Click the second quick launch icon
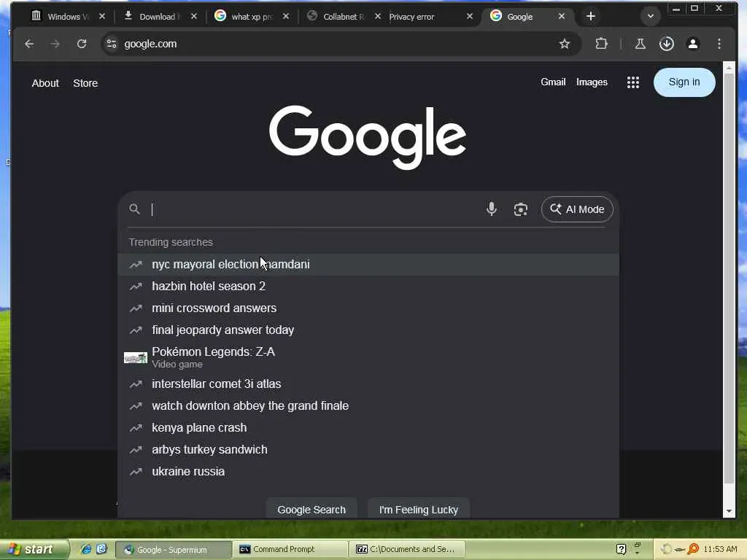 click(x=101, y=549)
